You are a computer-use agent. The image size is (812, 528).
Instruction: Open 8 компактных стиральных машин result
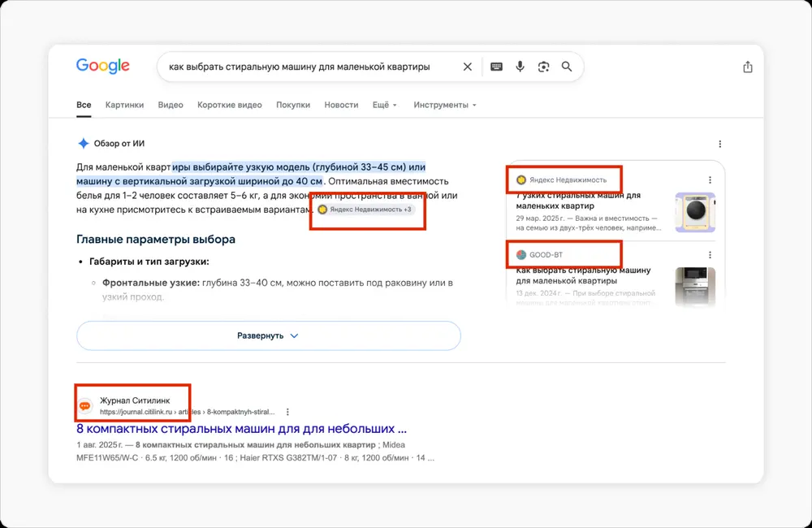coord(241,429)
